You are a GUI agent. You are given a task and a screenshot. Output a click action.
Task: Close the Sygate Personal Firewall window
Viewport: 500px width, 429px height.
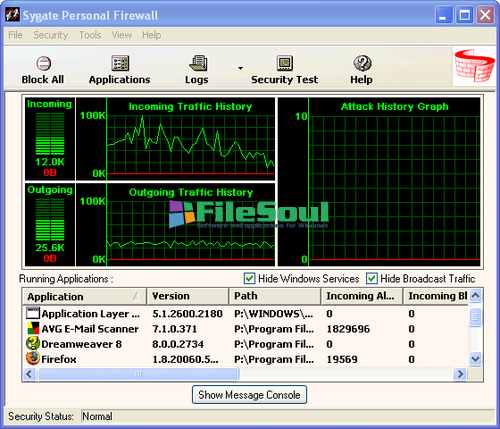click(x=485, y=15)
